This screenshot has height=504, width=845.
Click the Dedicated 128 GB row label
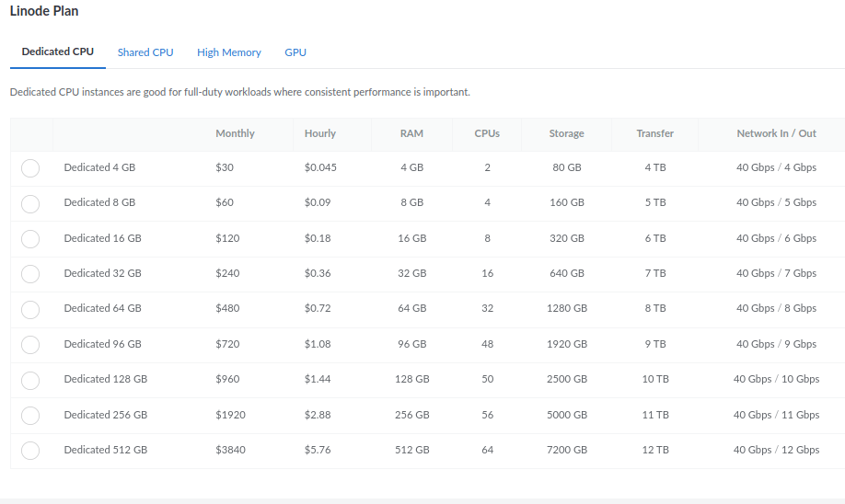coord(106,379)
